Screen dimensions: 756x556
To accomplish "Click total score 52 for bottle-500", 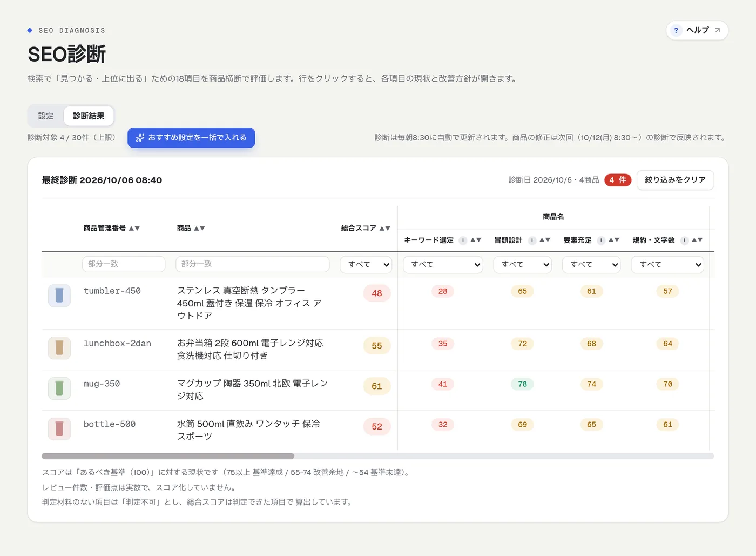I will pyautogui.click(x=377, y=427).
